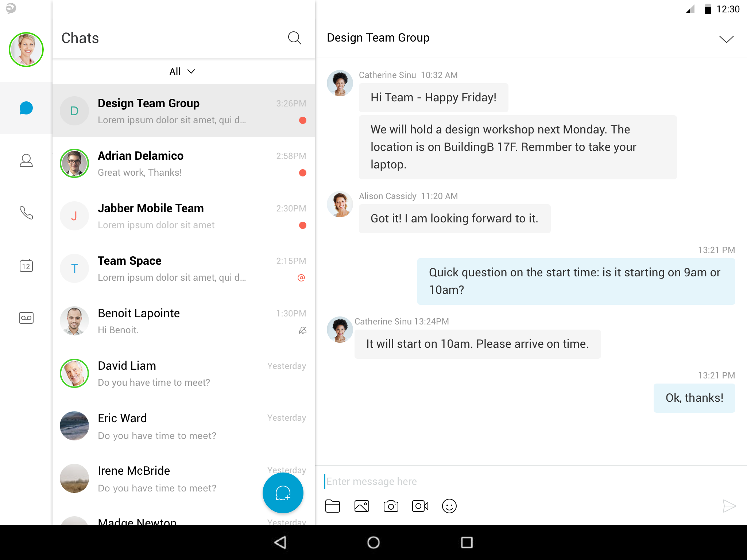Tap the T avatar of Team Space
Screen dimensions: 747x560
[74, 268]
